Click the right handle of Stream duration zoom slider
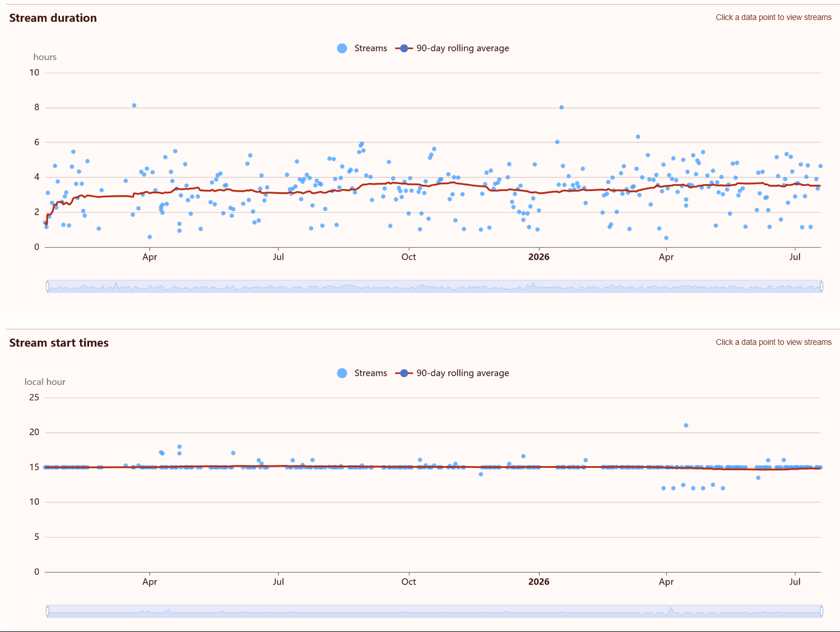This screenshot has width=840, height=632. (821, 287)
